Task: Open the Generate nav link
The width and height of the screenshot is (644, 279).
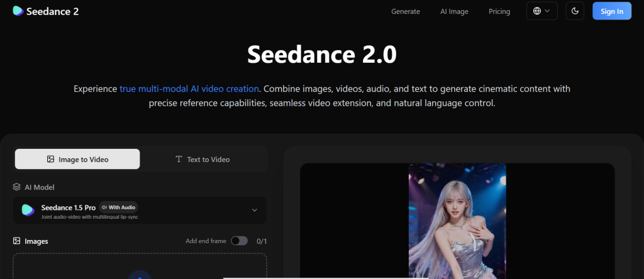Action: (x=406, y=11)
